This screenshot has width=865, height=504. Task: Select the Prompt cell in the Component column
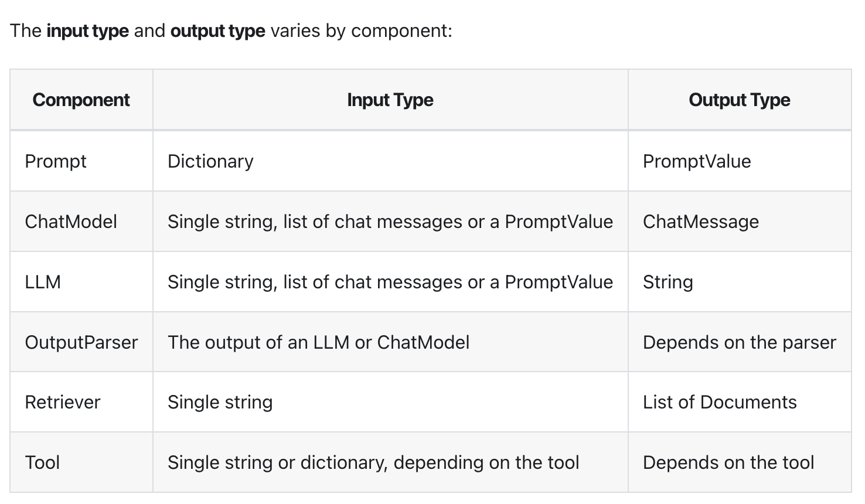pyautogui.click(x=56, y=161)
